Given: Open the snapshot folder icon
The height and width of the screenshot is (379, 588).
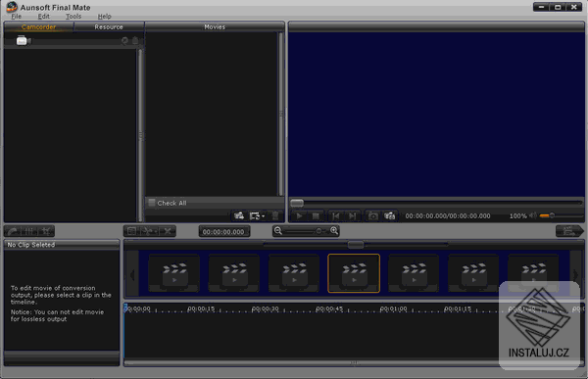Looking at the screenshot, I should point(390,215).
